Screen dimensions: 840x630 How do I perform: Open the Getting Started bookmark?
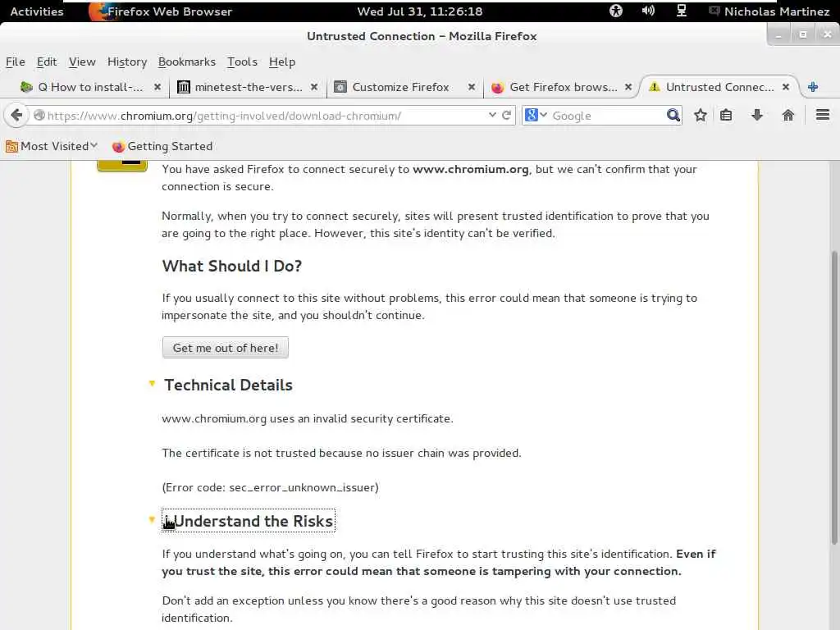tap(162, 146)
